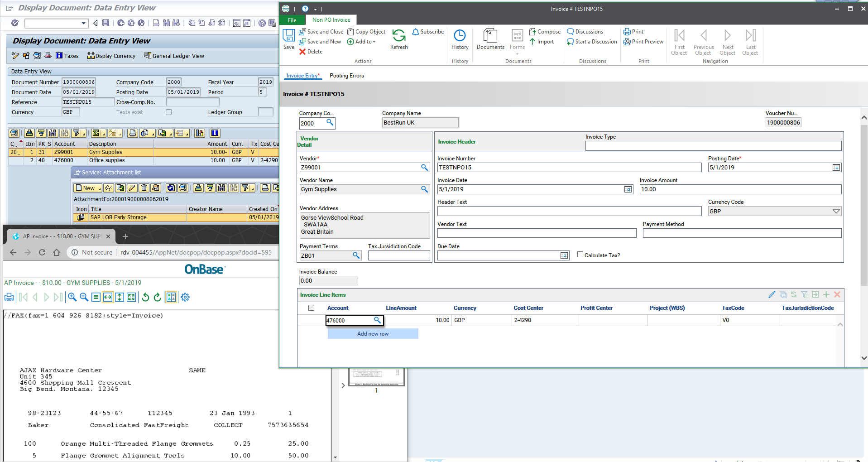Click the page 1 thumbnail

click(376, 376)
